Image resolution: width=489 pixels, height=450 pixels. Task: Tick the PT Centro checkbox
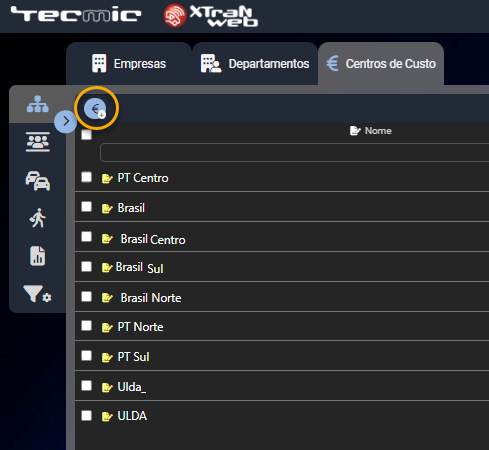(x=87, y=177)
